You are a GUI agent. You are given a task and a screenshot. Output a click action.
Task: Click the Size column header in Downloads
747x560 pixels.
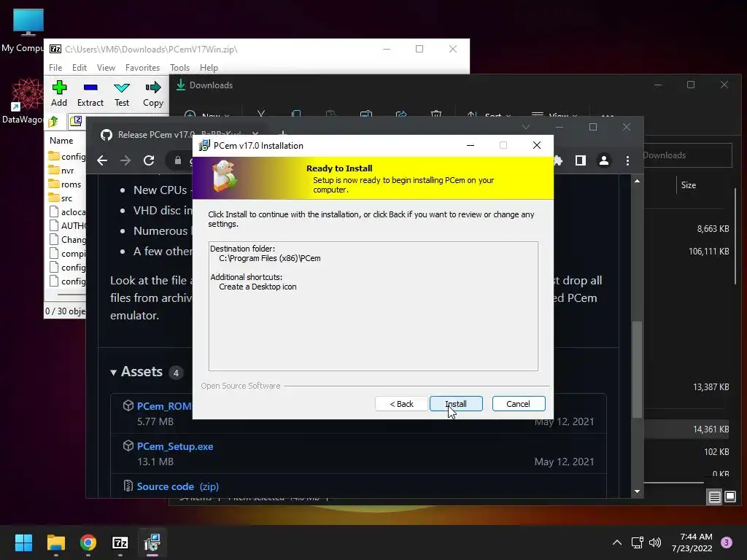tap(689, 184)
